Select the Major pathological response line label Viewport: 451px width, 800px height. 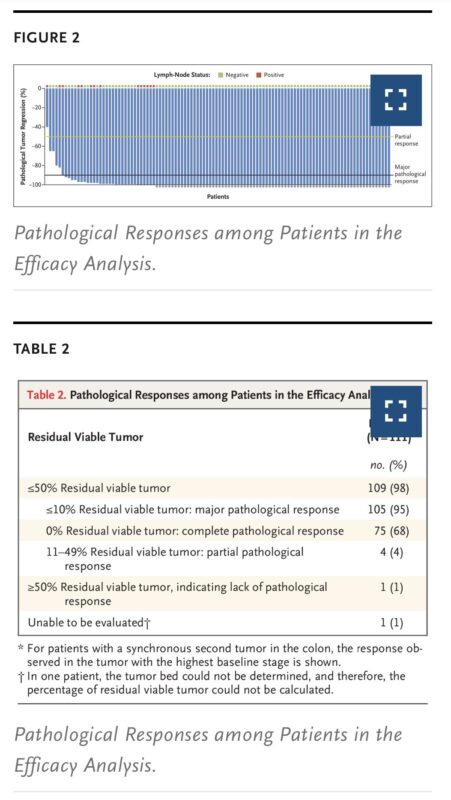click(x=410, y=174)
